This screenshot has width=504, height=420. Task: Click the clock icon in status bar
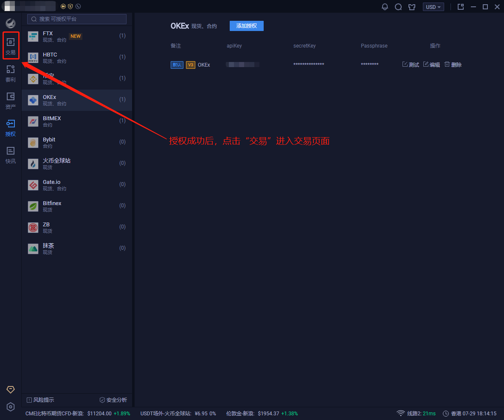click(446, 414)
